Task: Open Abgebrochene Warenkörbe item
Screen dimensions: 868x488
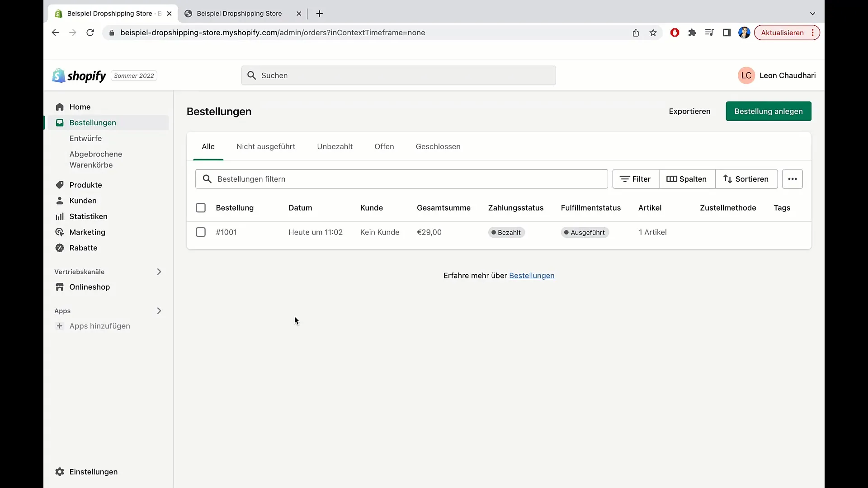Action: 95,160
